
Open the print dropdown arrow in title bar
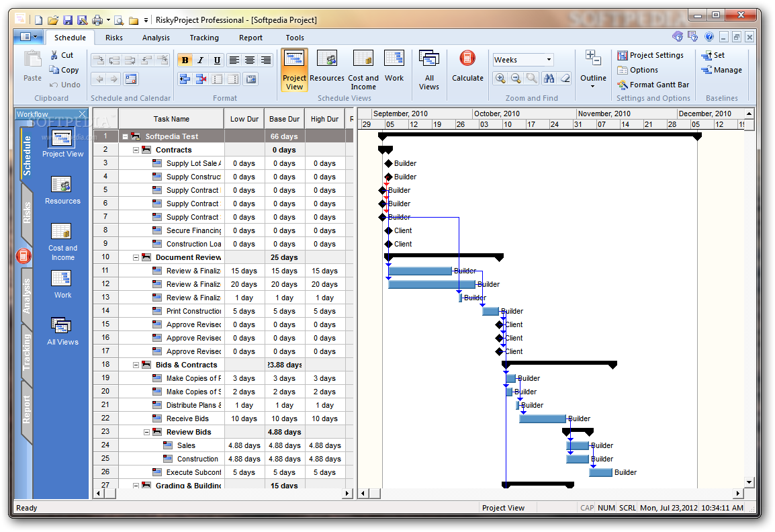[108, 20]
